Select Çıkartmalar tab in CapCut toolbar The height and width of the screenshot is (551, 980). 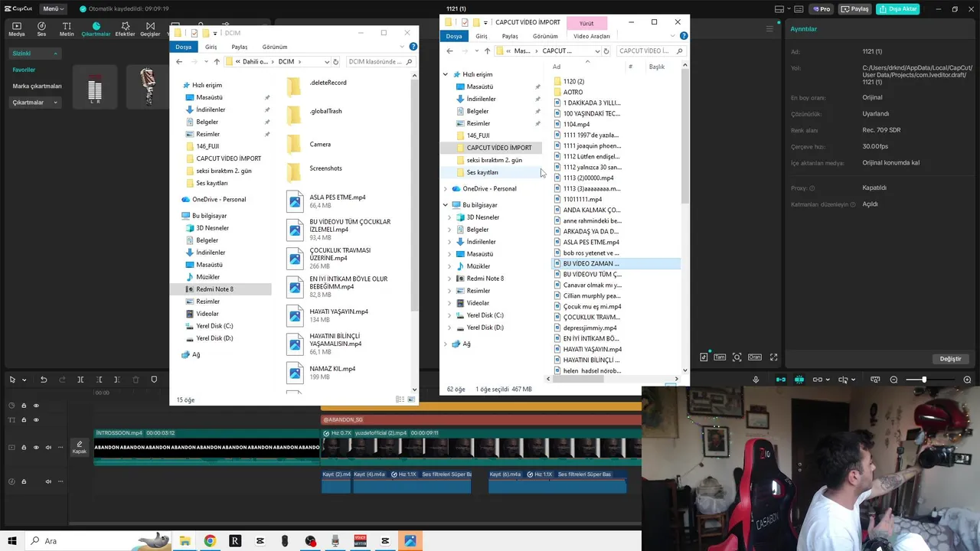pos(96,29)
